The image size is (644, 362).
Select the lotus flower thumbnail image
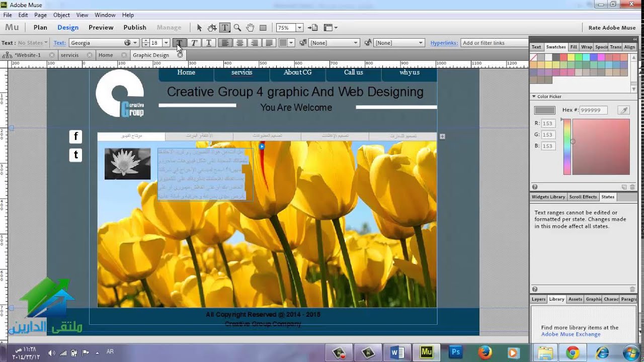(127, 164)
